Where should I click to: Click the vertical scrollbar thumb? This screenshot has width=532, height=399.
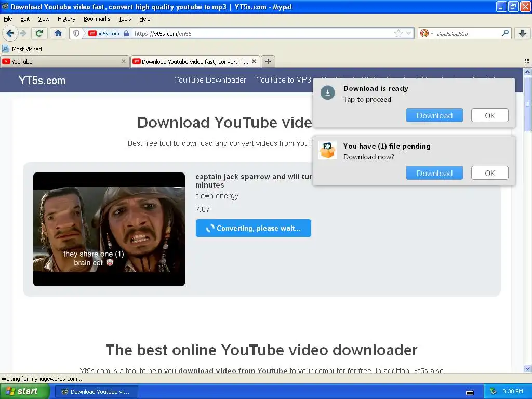tap(527, 104)
